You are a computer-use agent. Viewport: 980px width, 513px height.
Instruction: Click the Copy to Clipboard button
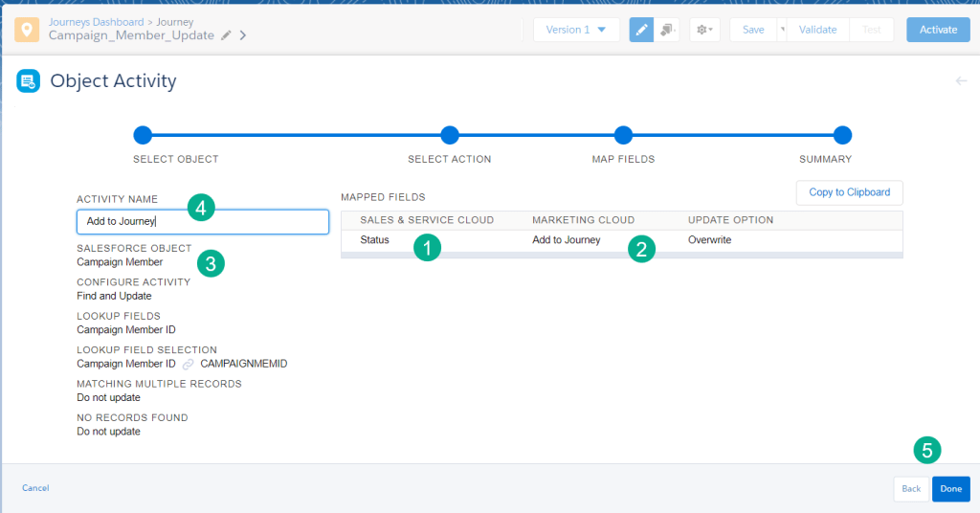click(849, 192)
